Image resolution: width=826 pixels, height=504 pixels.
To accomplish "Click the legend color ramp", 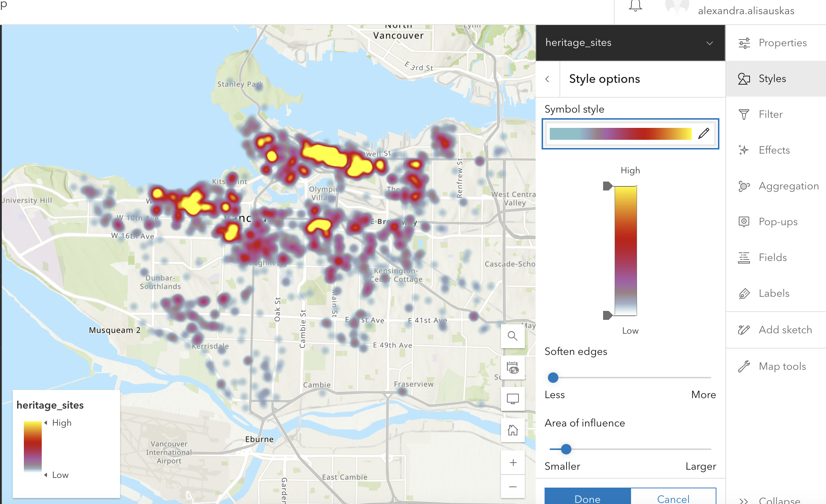I will 33,447.
